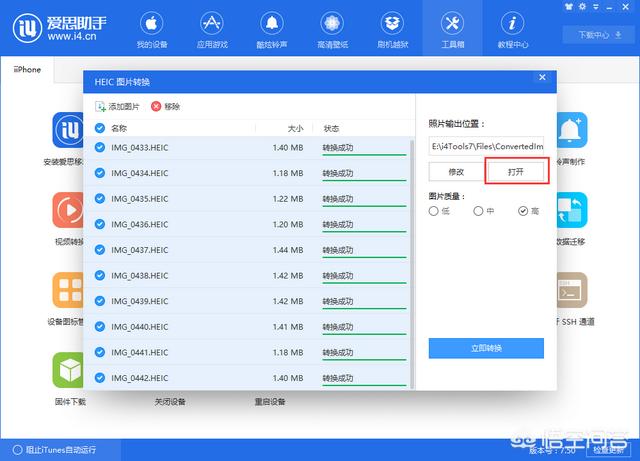Open 教程中心 tutorial center

513,29
